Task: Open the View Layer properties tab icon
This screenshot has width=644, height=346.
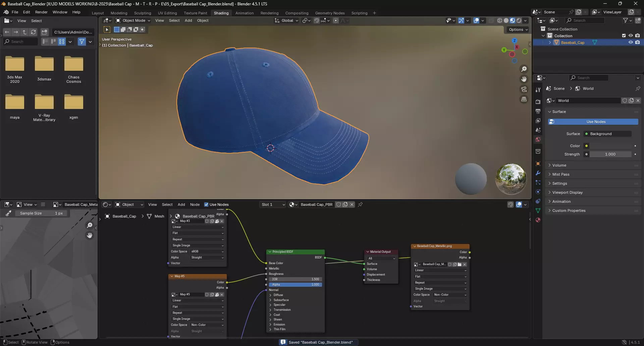Action: point(538,121)
